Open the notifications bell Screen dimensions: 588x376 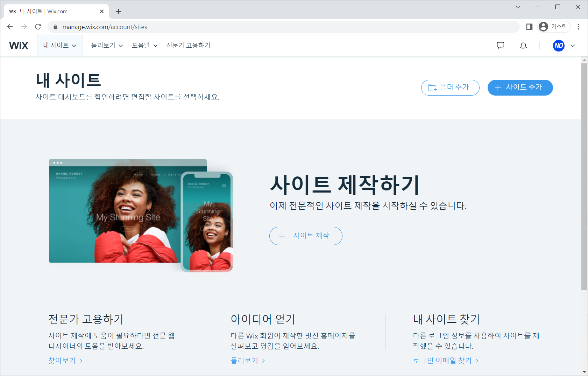[523, 46]
